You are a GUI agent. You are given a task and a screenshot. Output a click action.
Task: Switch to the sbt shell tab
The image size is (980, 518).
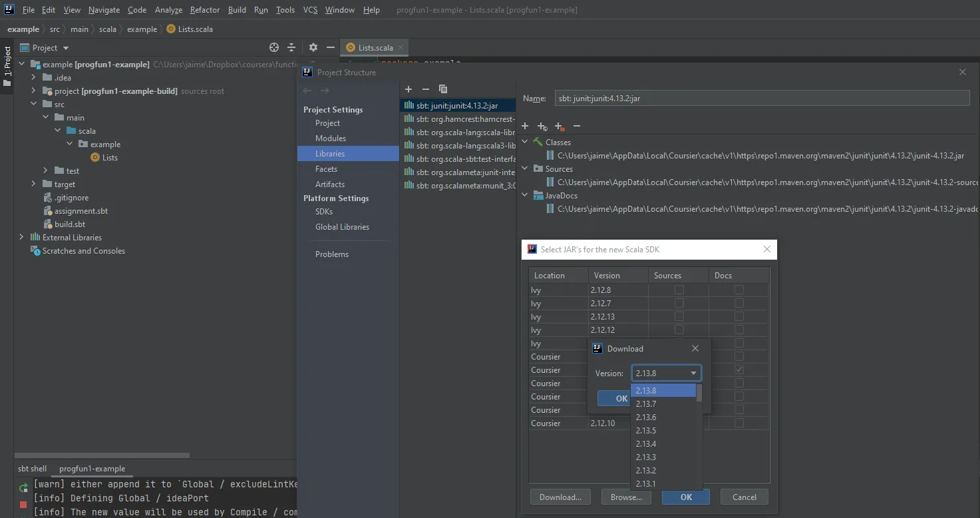32,468
